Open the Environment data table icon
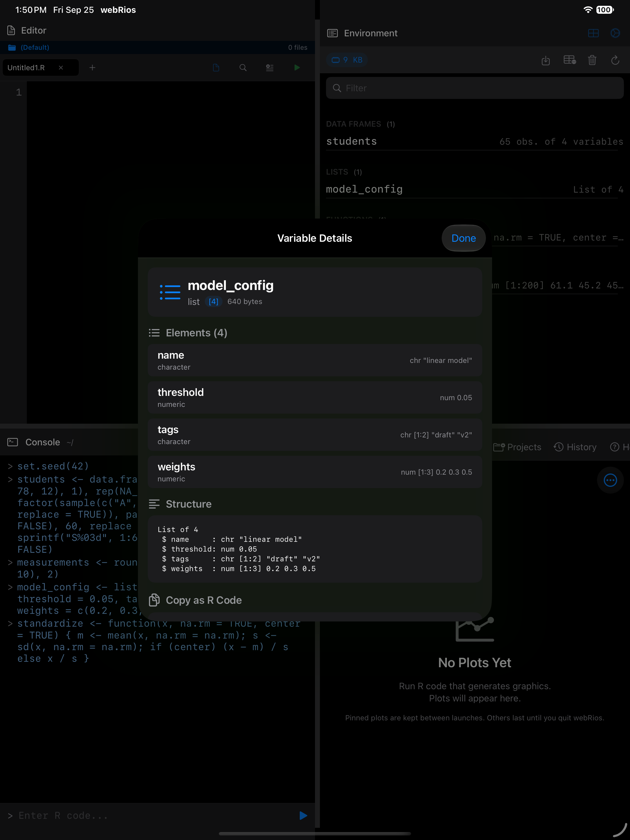 [570, 60]
